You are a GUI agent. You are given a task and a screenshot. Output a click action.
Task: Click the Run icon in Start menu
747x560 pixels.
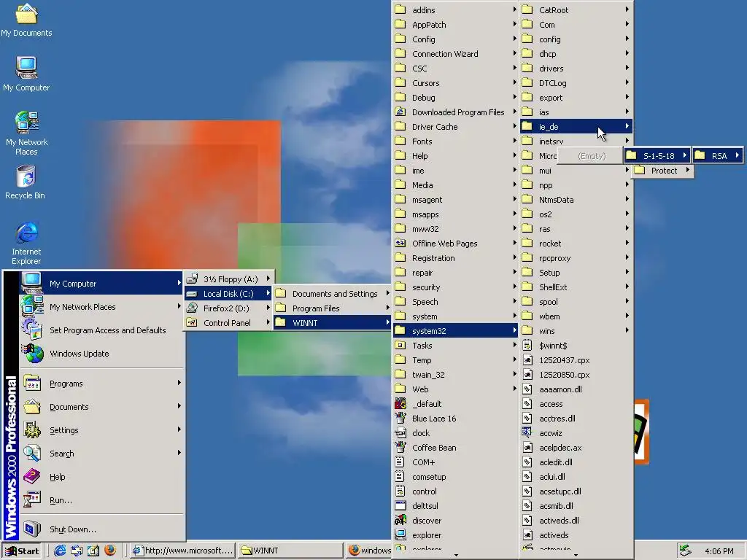point(32,499)
